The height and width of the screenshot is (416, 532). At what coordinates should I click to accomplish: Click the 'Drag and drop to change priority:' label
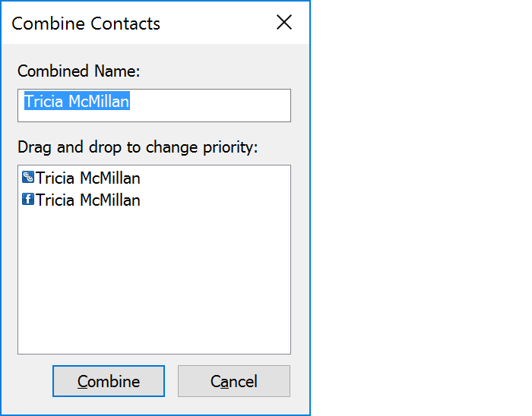(138, 147)
